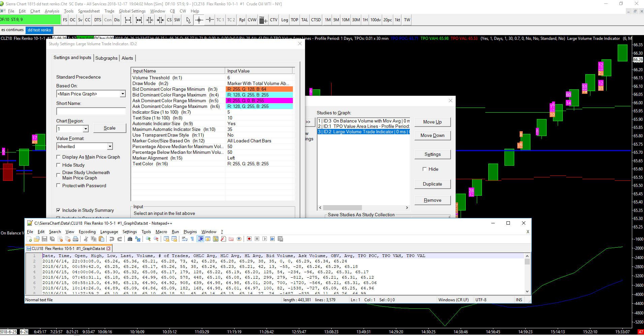644x336 pixels.
Task: Click the pointer cursor tool in chart toolbar
Action: pyautogui.click(x=188, y=20)
